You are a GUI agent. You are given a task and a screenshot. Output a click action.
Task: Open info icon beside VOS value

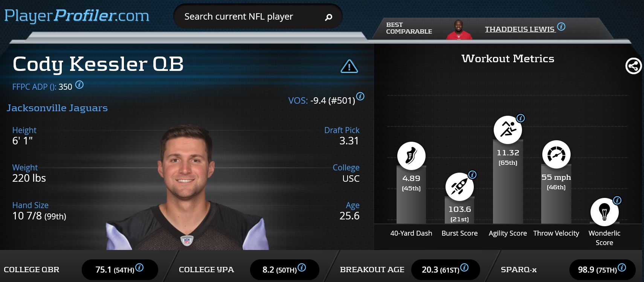(x=360, y=96)
